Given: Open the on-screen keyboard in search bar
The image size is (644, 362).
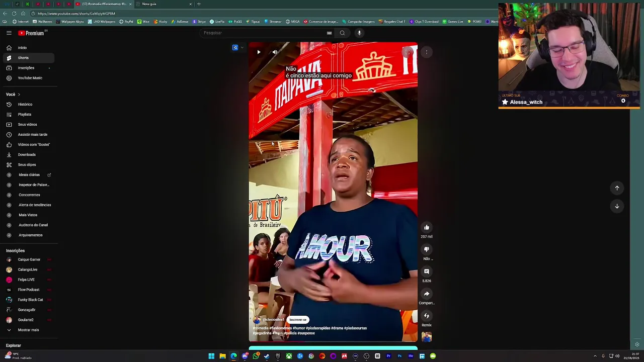Looking at the screenshot, I should coord(329,33).
